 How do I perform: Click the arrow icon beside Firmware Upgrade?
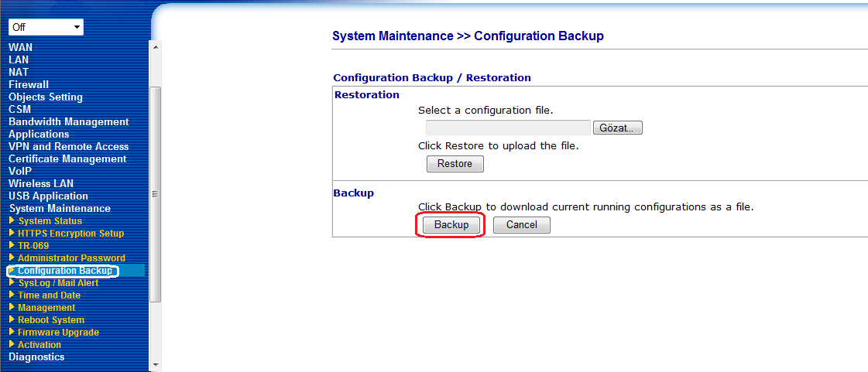pyautogui.click(x=12, y=333)
